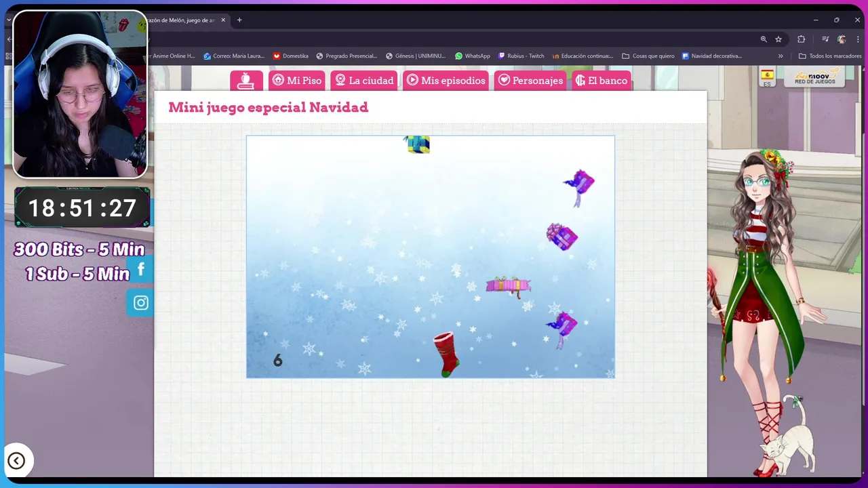
Task: Open the Correo: Maria Laura bookmark
Action: coord(233,56)
